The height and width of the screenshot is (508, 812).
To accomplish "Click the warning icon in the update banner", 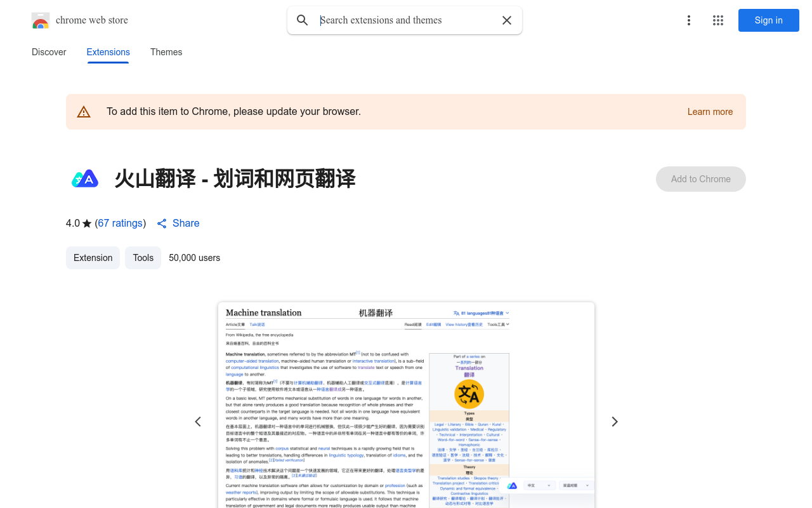I will tap(84, 111).
